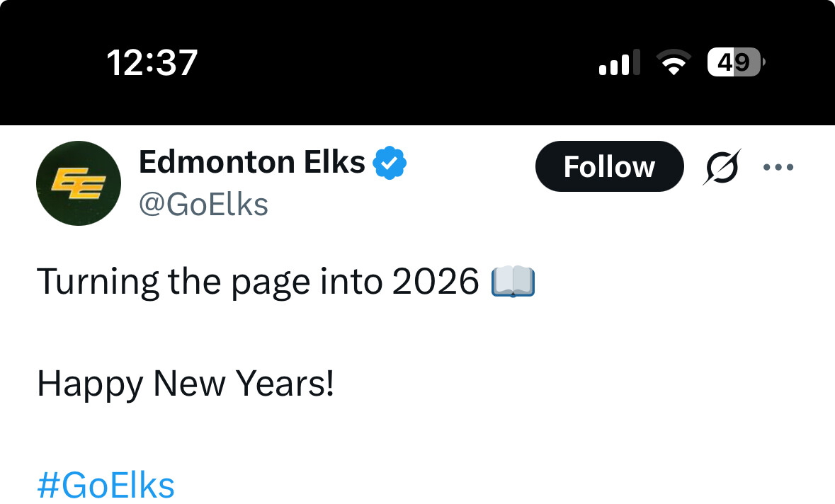Tap the open book emoji

[x=513, y=282]
